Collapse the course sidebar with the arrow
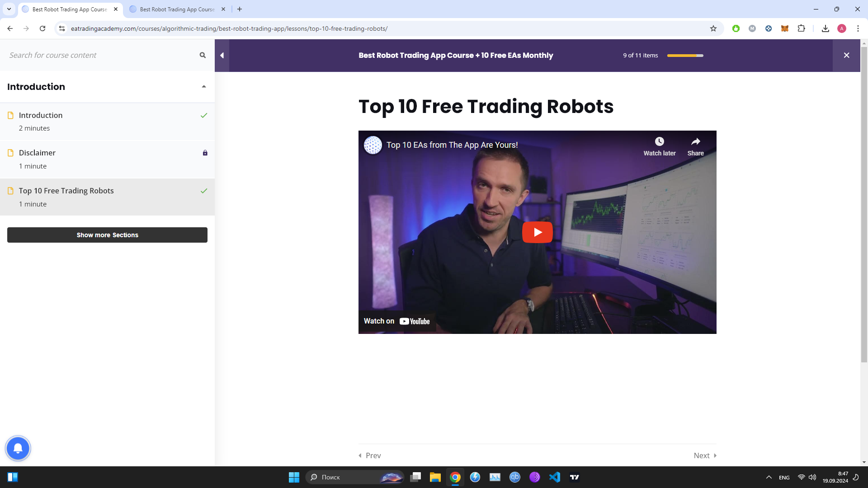The image size is (868, 488). [222, 55]
